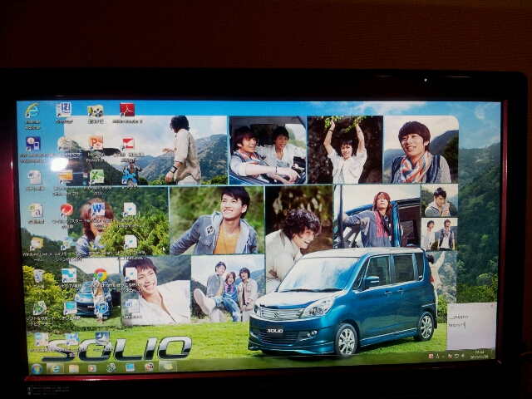The height and width of the screenshot is (399, 532).
Task: Open Internet Explorer from the taskbar
Action: tap(55, 368)
